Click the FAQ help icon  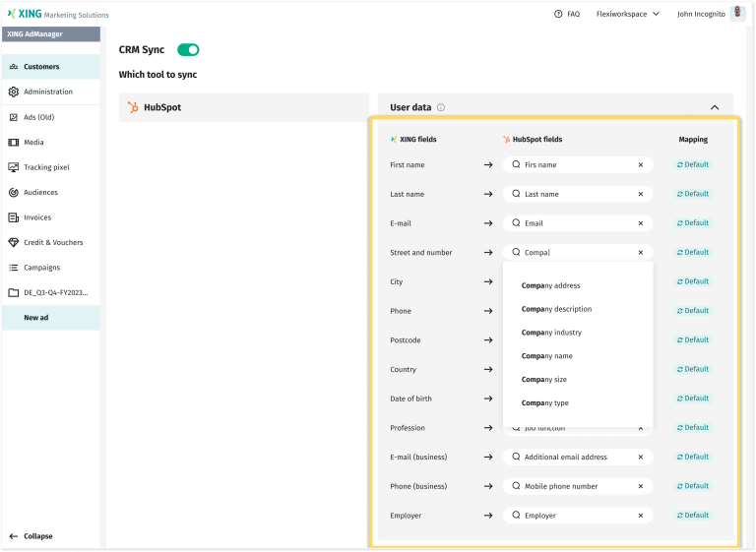click(558, 14)
